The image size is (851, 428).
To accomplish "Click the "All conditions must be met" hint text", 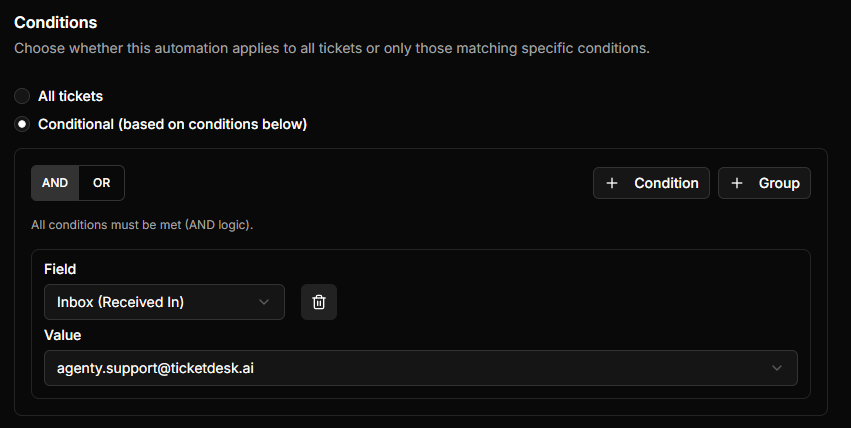I will pyautogui.click(x=142, y=225).
